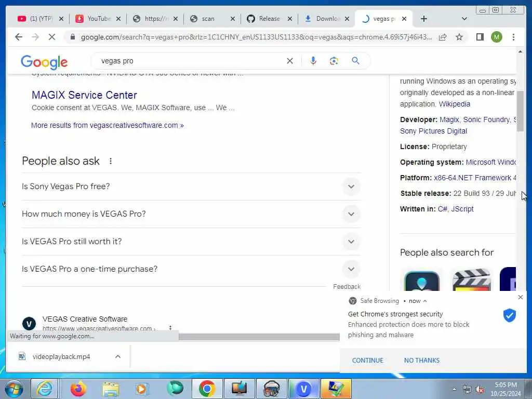Click the blue magnifier search button
The width and height of the screenshot is (532, 399).
click(x=355, y=61)
